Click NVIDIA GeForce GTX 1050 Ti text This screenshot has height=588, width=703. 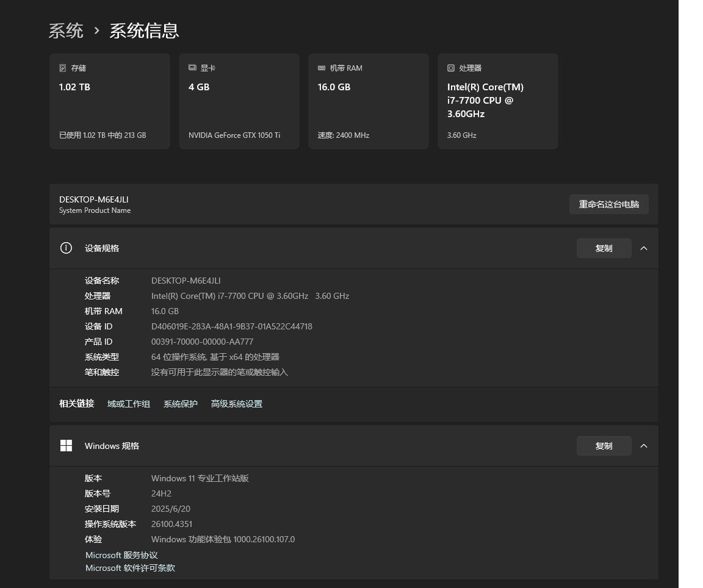click(x=234, y=135)
